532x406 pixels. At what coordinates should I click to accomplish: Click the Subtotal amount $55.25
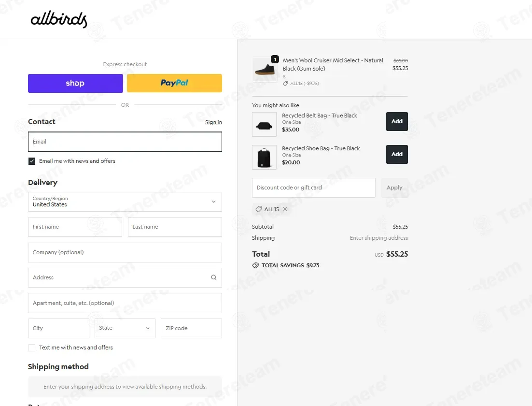click(400, 227)
